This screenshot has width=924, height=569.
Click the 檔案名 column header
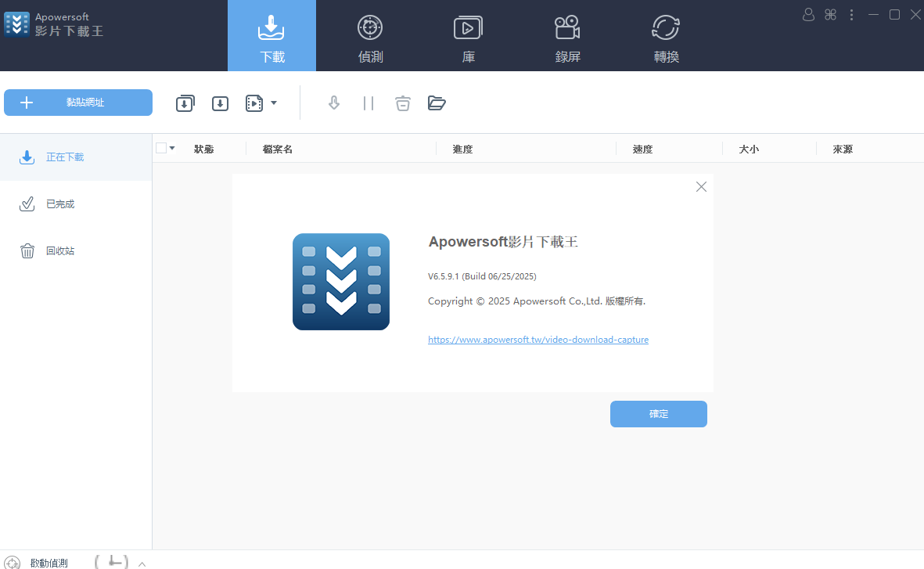point(278,149)
